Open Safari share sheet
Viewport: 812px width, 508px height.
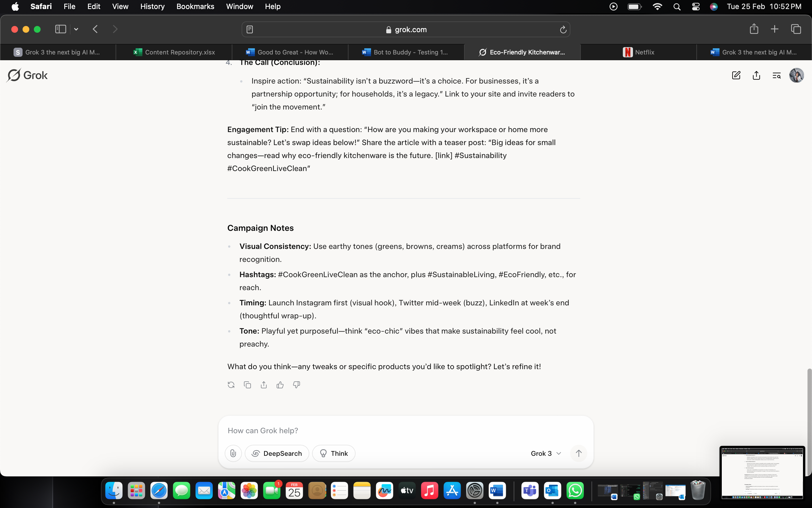(x=754, y=29)
